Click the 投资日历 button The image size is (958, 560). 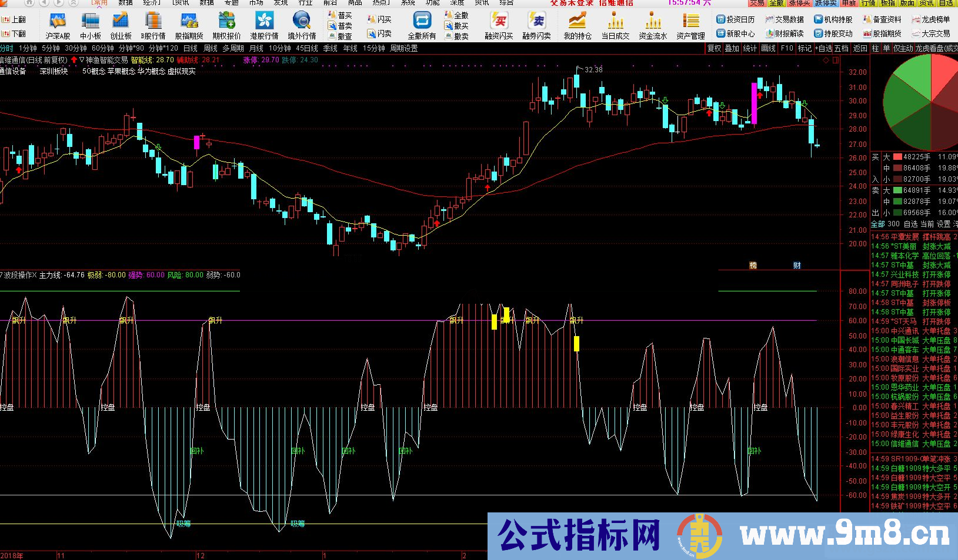coord(736,19)
